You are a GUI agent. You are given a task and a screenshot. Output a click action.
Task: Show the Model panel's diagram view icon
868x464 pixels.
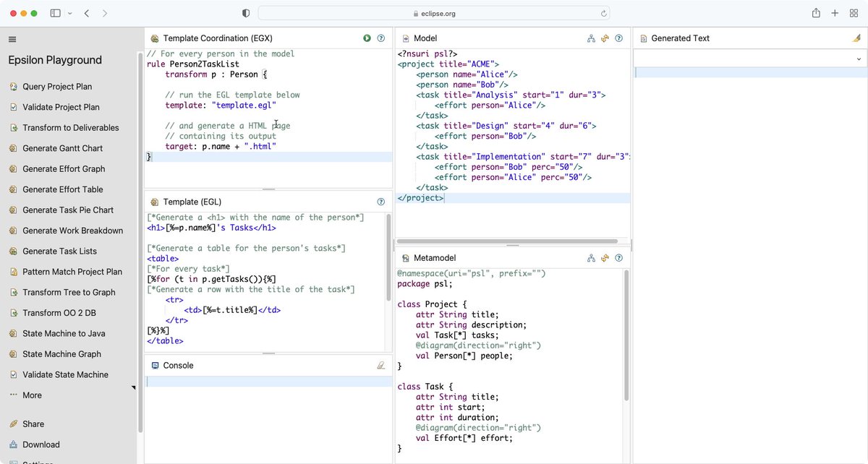tap(591, 38)
